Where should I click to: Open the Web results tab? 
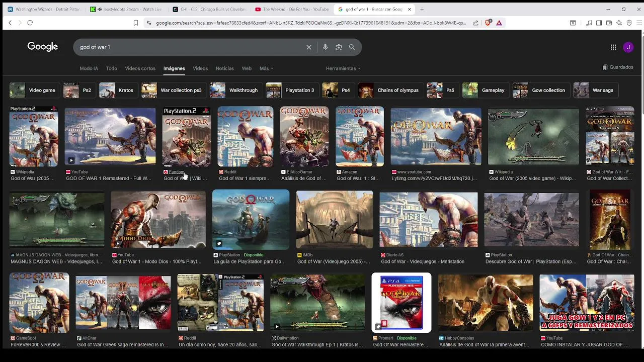[247, 68]
